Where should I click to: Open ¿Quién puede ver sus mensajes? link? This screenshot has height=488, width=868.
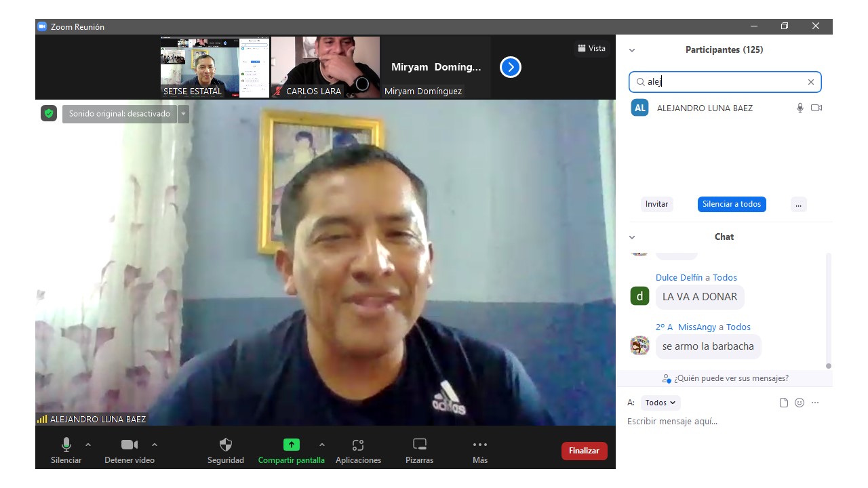point(725,378)
